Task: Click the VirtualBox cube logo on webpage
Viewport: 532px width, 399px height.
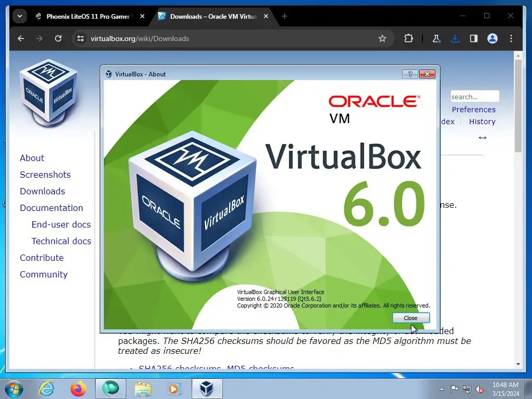Action: pos(49,94)
